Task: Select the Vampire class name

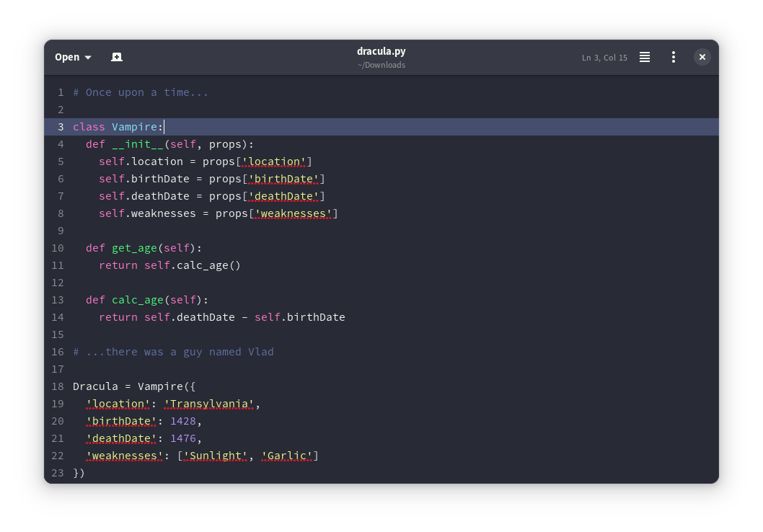Action: (136, 127)
